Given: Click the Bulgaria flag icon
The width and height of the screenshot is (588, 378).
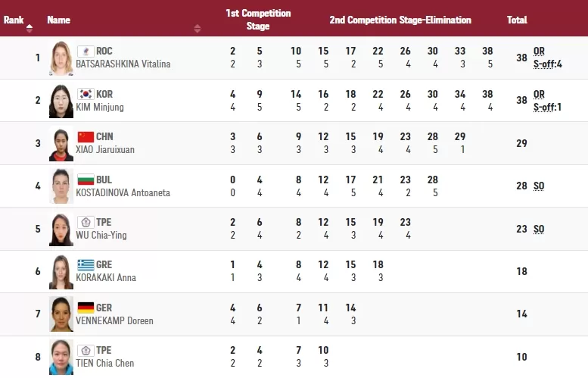Looking at the screenshot, I should pos(86,180).
